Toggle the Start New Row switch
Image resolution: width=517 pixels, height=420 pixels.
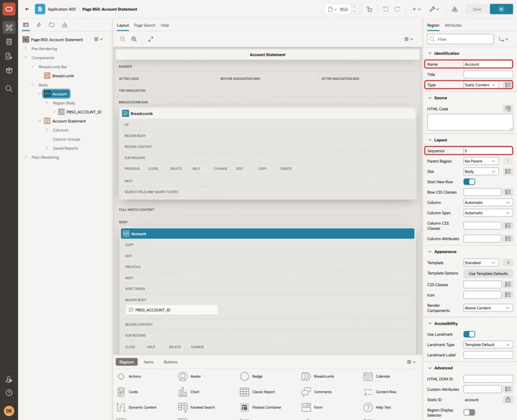click(x=469, y=182)
